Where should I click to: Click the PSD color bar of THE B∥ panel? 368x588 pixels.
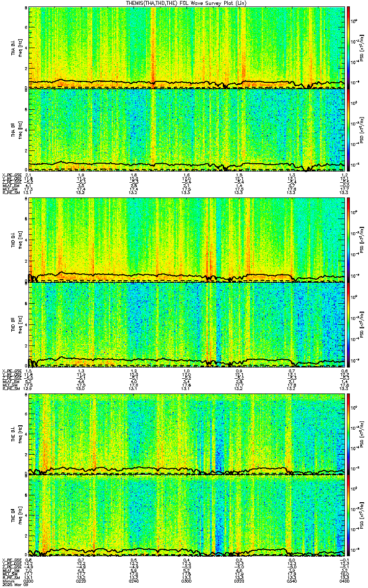pyautogui.click(x=349, y=516)
